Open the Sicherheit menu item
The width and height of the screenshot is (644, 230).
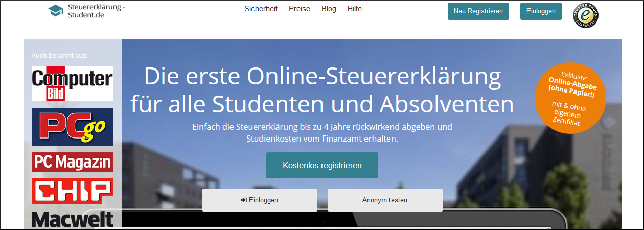click(261, 9)
